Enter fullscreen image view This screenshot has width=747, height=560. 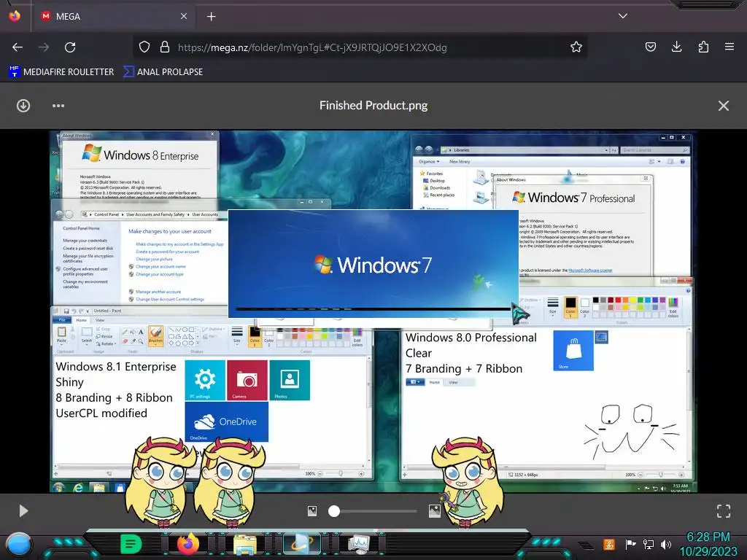tap(723, 511)
